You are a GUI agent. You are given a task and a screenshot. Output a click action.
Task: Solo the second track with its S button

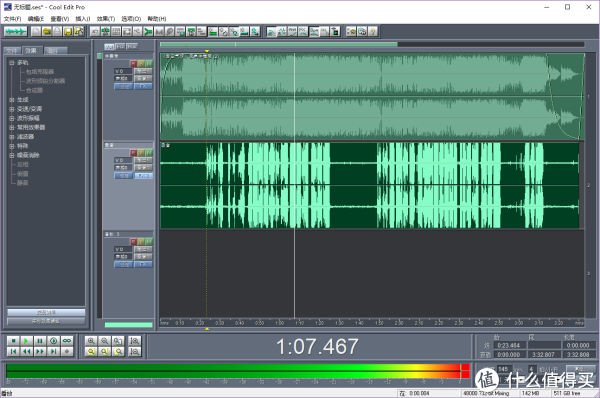[141, 153]
